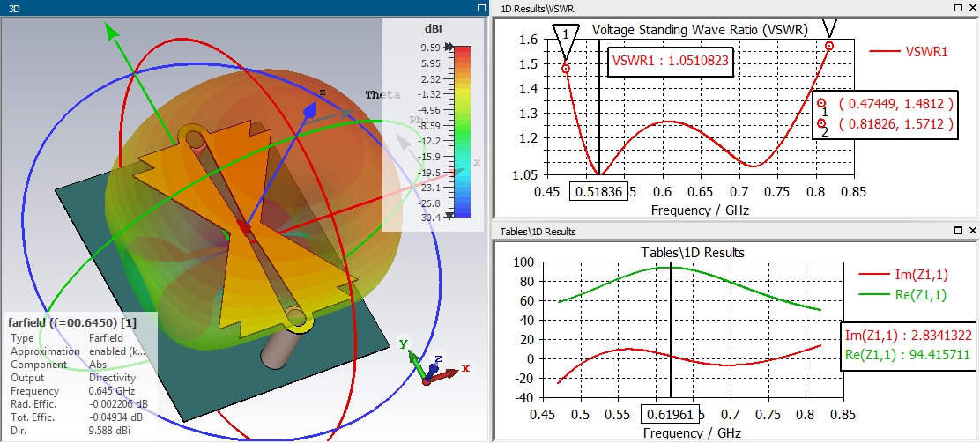The image size is (980, 443).
Task: Click the Theta label in 3D view
Action: click(382, 95)
